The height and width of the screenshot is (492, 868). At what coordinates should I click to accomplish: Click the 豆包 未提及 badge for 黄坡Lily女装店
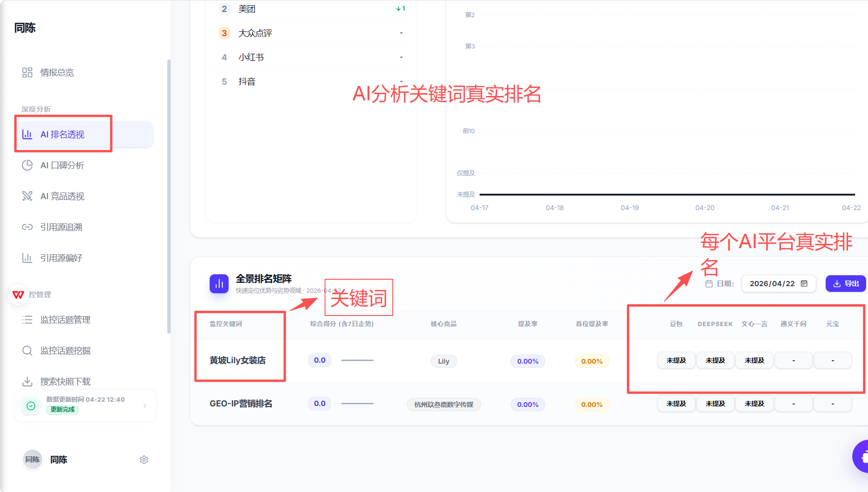(x=676, y=361)
